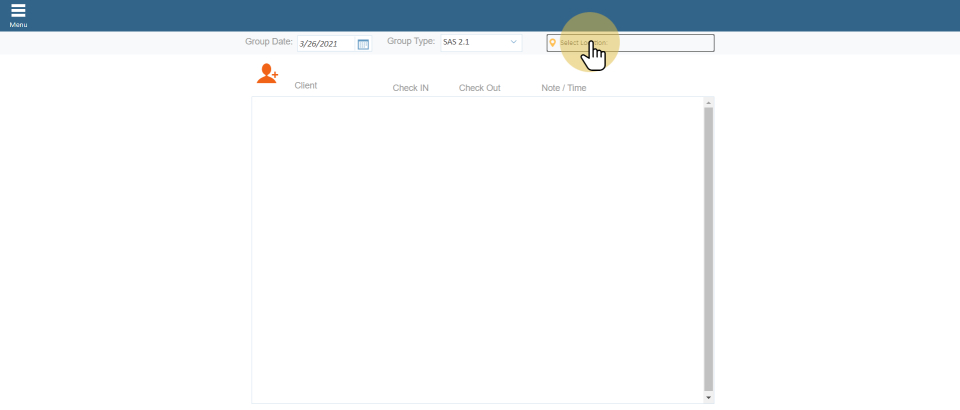This screenshot has height=410, width=960.
Task: Click the Group Type label
Action: click(x=411, y=42)
